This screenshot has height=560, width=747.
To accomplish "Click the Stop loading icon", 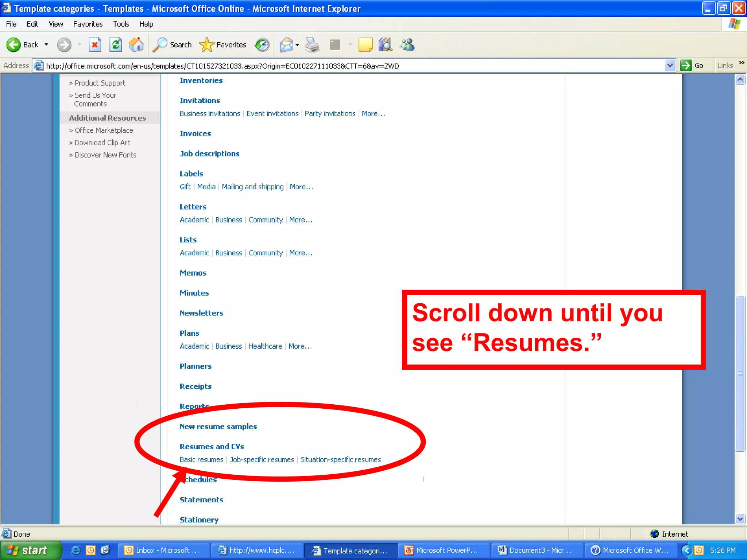I will click(x=95, y=45).
